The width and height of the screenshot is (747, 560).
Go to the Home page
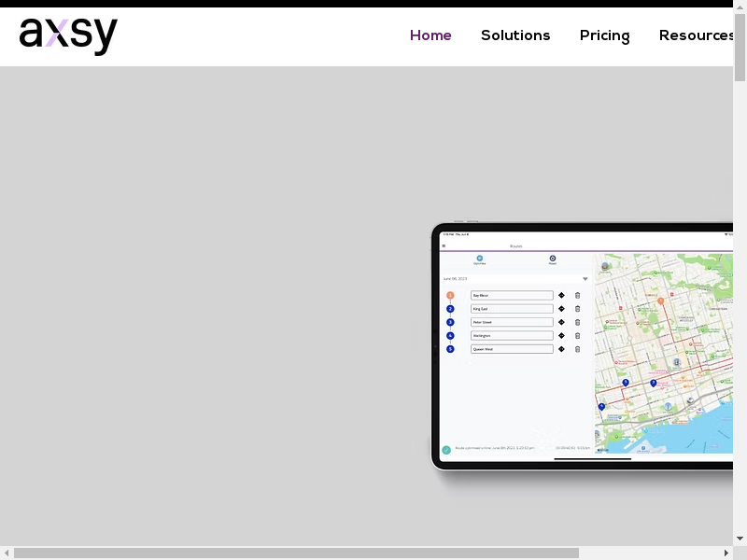pos(430,35)
